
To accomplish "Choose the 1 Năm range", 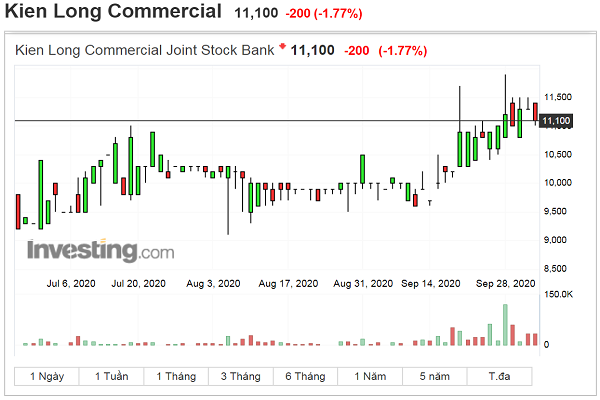I will click(370, 376).
